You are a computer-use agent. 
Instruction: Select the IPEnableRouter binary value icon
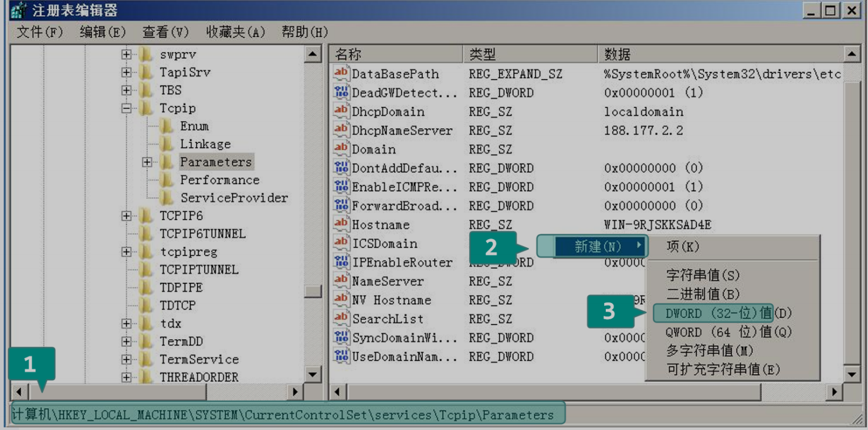click(x=341, y=262)
